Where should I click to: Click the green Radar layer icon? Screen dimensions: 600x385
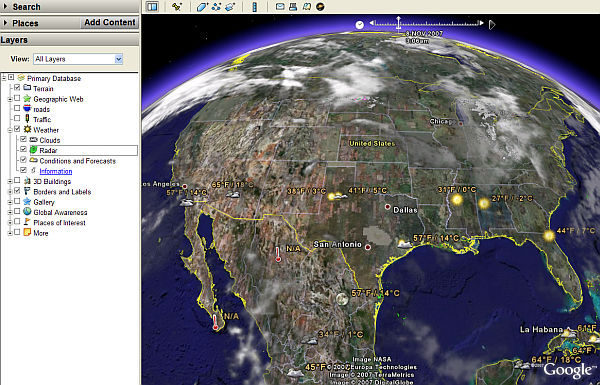click(34, 150)
